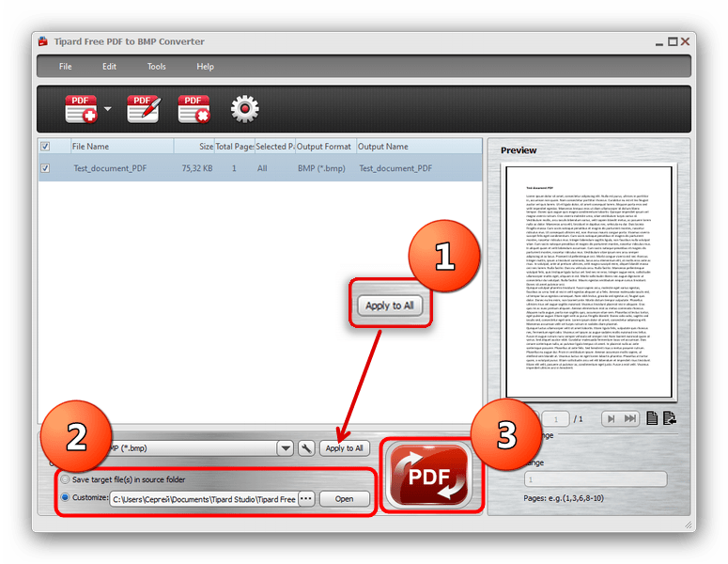Go to next page in Preview
728x564 pixels.
(x=611, y=419)
